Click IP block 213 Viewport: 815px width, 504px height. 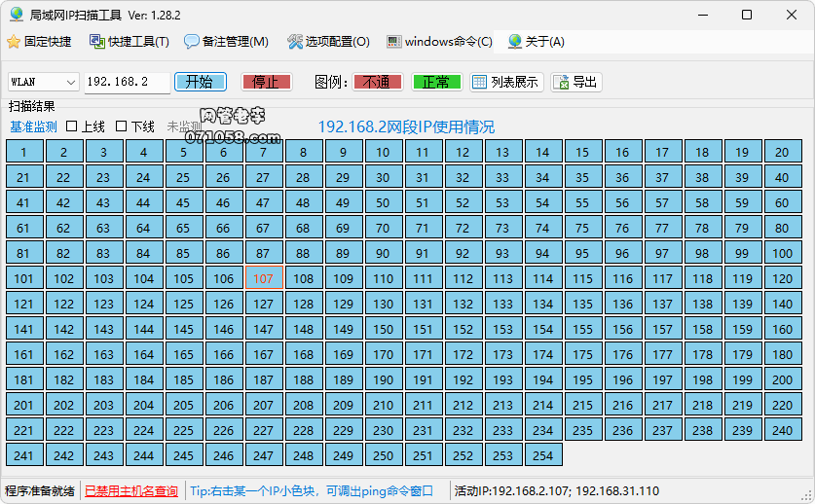(x=503, y=405)
